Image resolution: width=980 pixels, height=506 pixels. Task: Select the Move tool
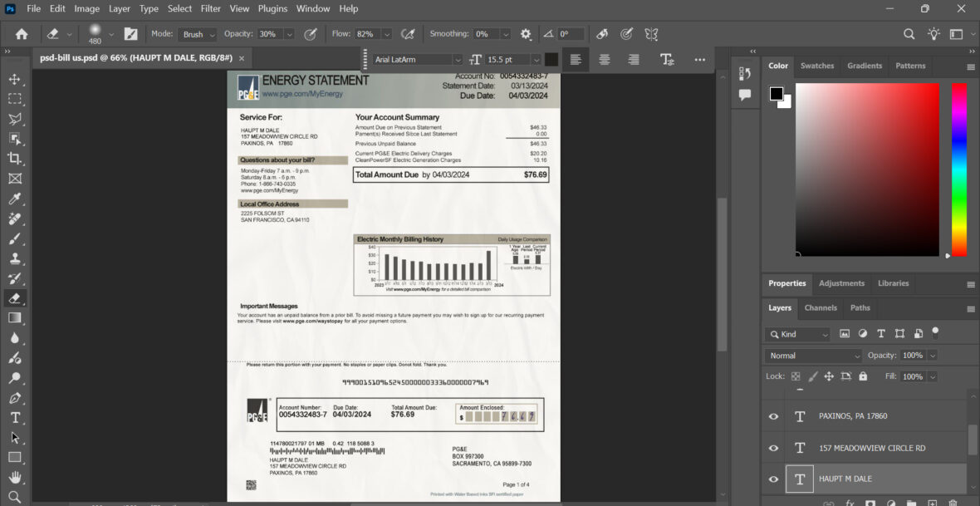14,79
